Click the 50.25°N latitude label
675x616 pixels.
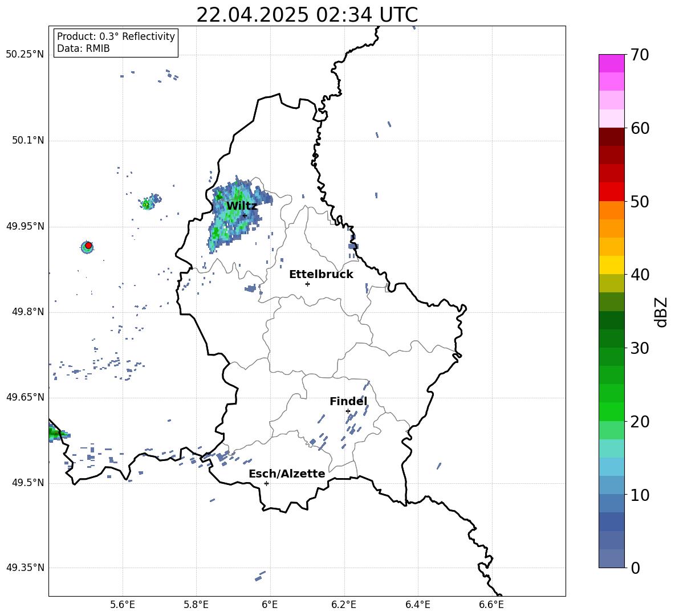(x=25, y=55)
